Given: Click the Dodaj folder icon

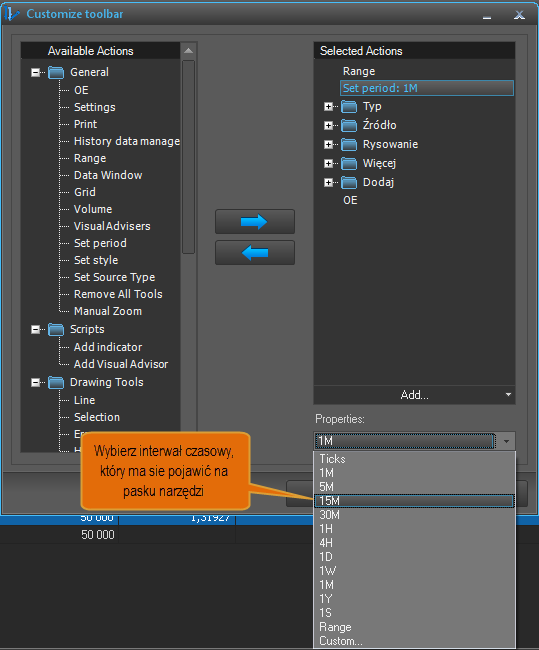Looking at the screenshot, I should pos(349,182).
